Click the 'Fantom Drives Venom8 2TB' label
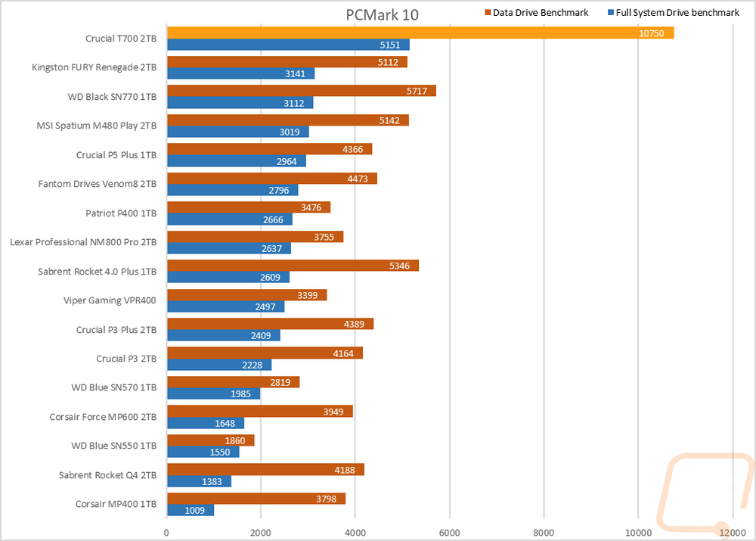The height and width of the screenshot is (541, 756). [x=98, y=184]
